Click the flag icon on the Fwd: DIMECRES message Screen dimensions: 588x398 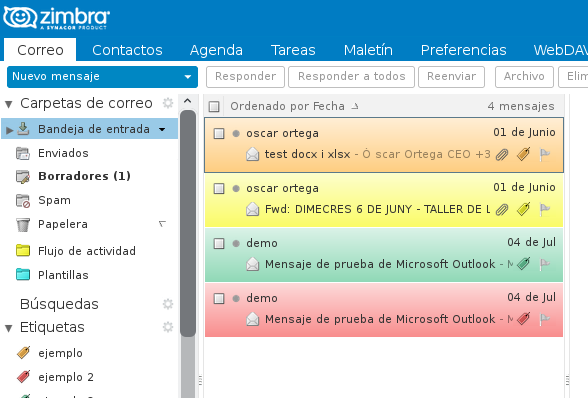pyautogui.click(x=544, y=209)
